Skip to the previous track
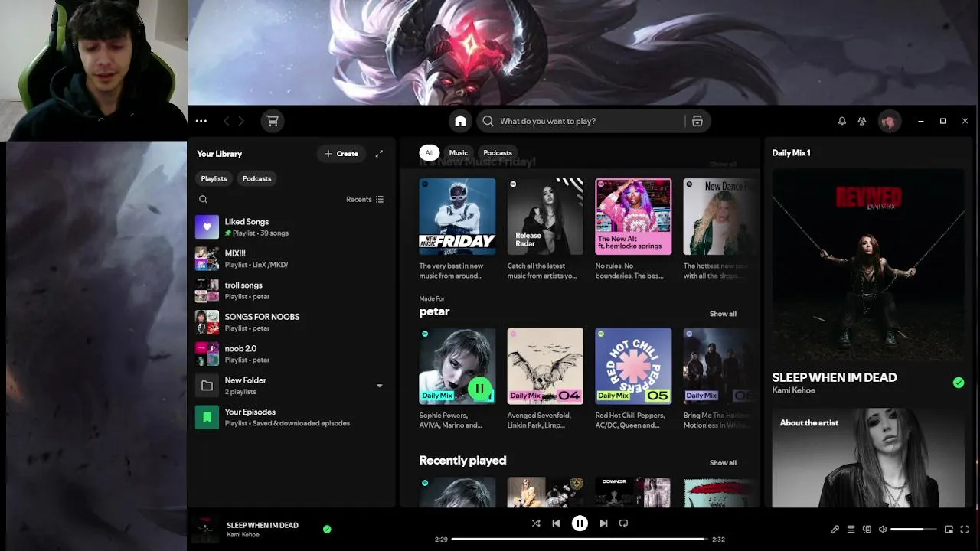Viewport: 980px width, 551px height. [556, 523]
